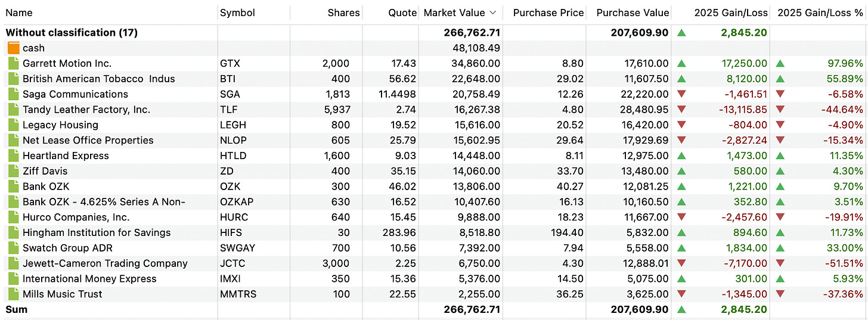Click the security icon next to Saga Communications
868x320 pixels.
point(14,94)
